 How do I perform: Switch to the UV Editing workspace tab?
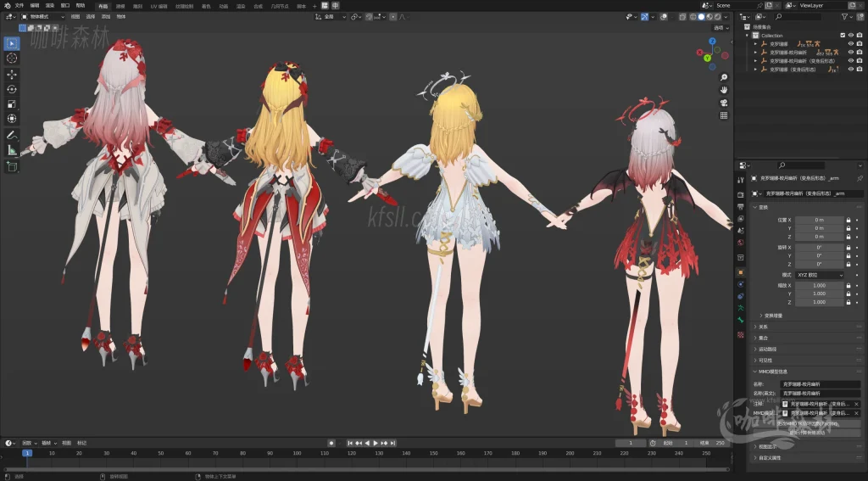[x=159, y=6]
